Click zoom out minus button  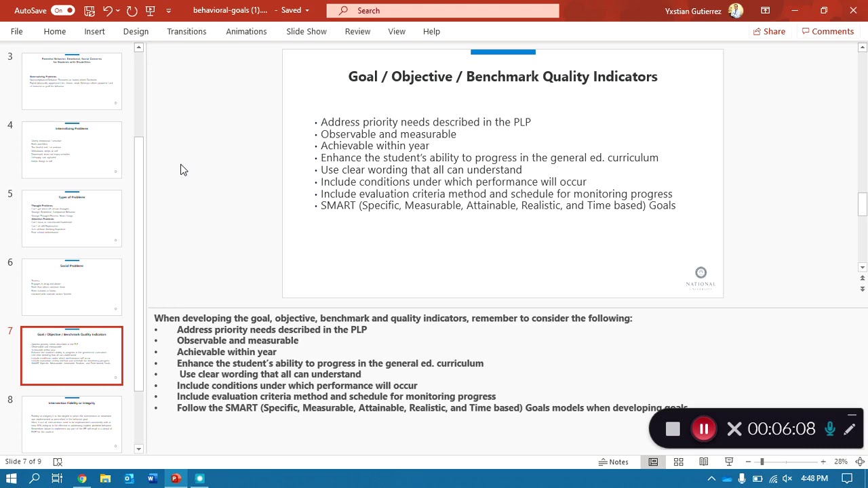click(x=748, y=462)
